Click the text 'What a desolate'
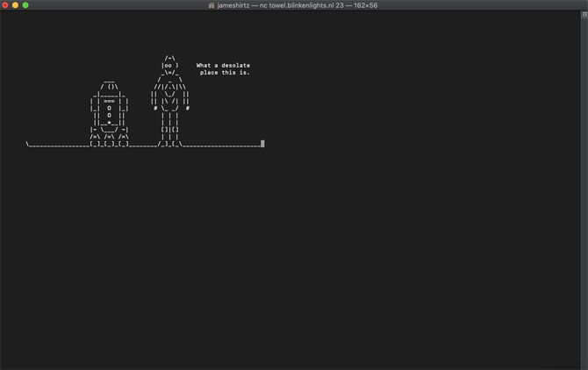 tap(223, 65)
